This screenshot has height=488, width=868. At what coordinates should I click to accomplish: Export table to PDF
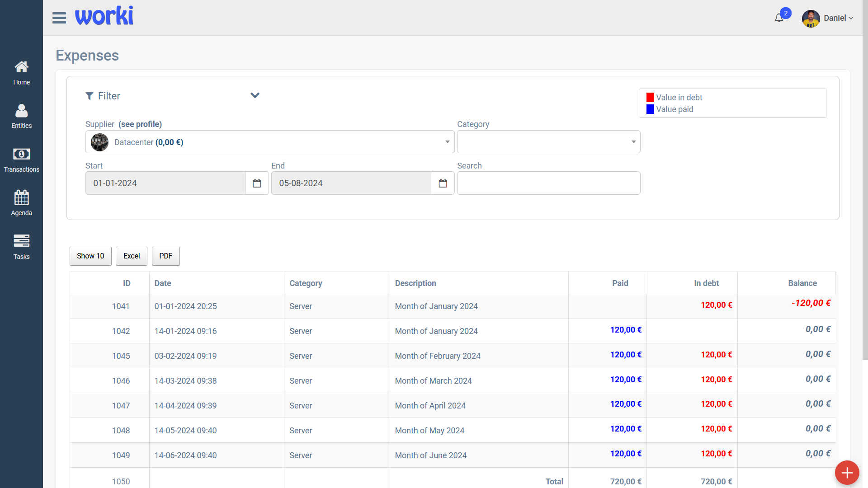point(166,256)
